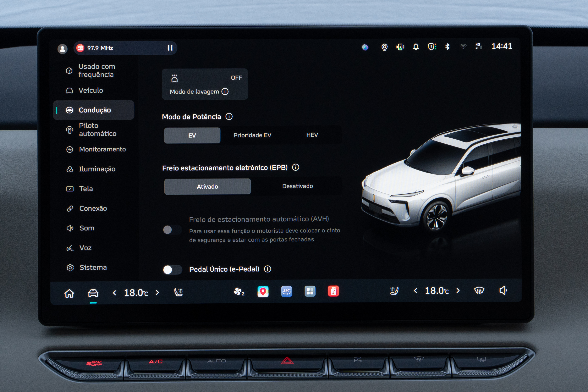Tap the home icon in bottom bar

coord(69,293)
